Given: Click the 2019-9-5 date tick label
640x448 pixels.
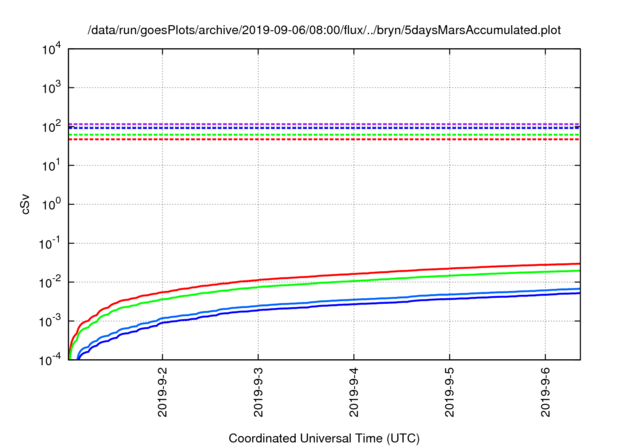Looking at the screenshot, I should click(x=449, y=392).
